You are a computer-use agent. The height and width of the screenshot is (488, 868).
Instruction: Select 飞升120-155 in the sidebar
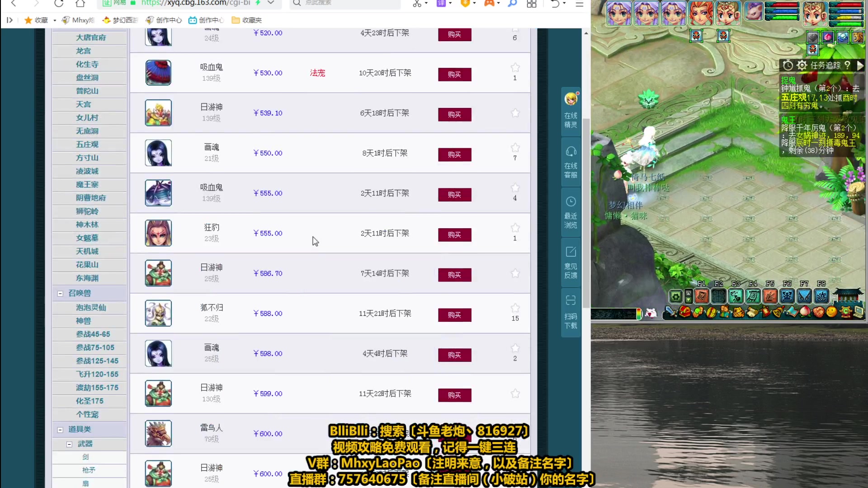click(97, 374)
